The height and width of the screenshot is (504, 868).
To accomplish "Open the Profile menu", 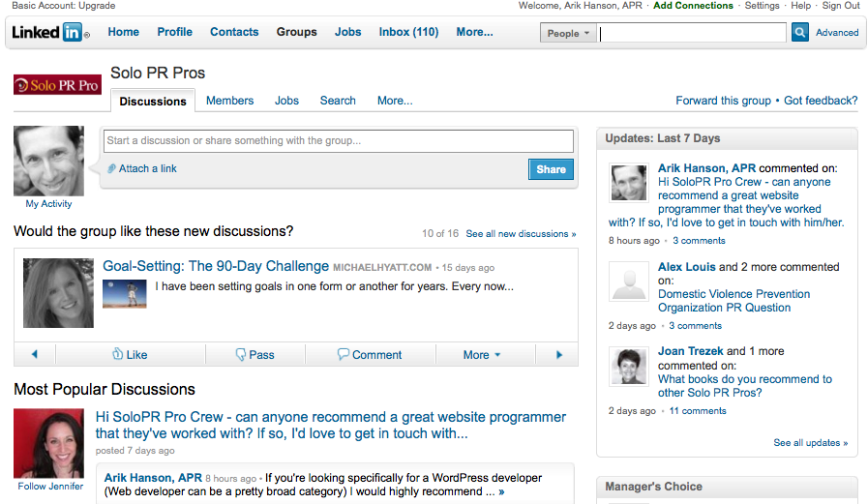I will 174,32.
